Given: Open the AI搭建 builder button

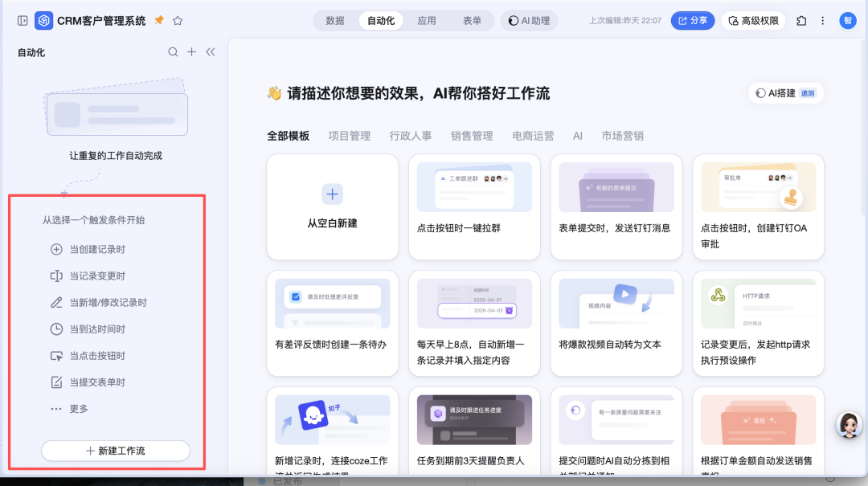Looking at the screenshot, I should 785,93.
